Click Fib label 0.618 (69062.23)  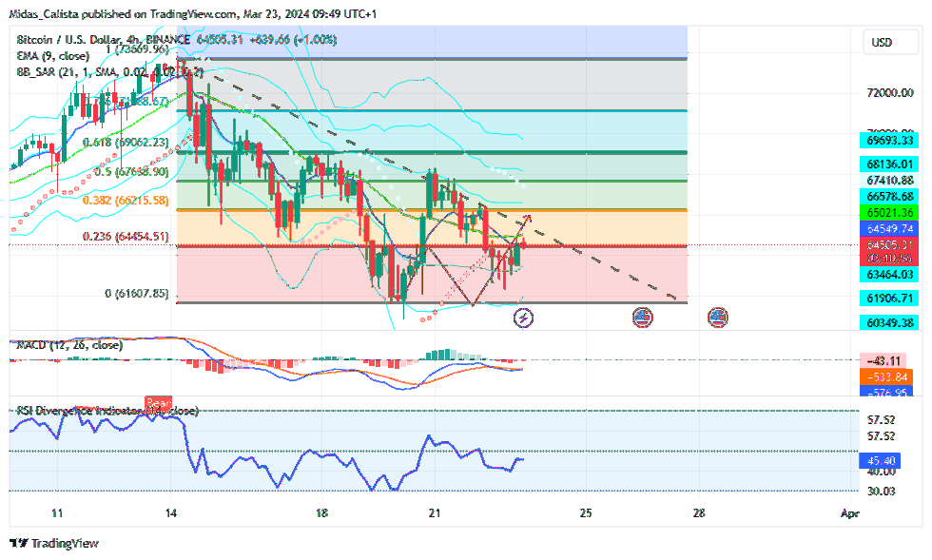(126, 143)
